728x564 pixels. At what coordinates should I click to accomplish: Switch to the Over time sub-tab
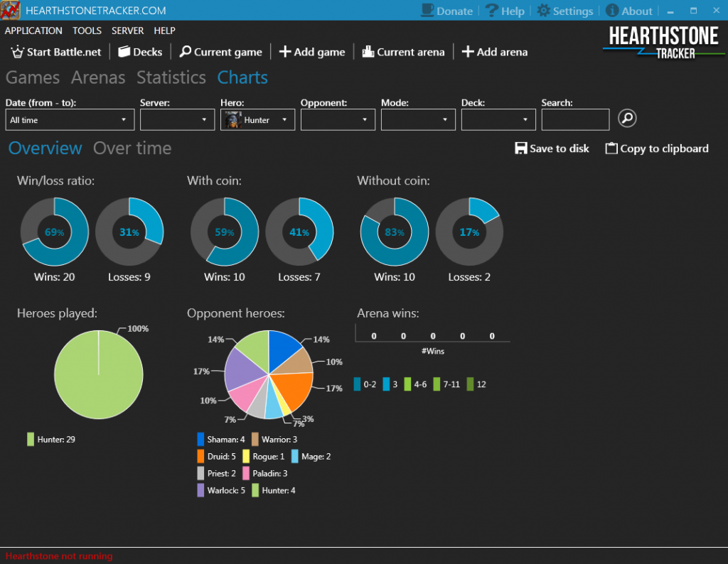pos(132,148)
